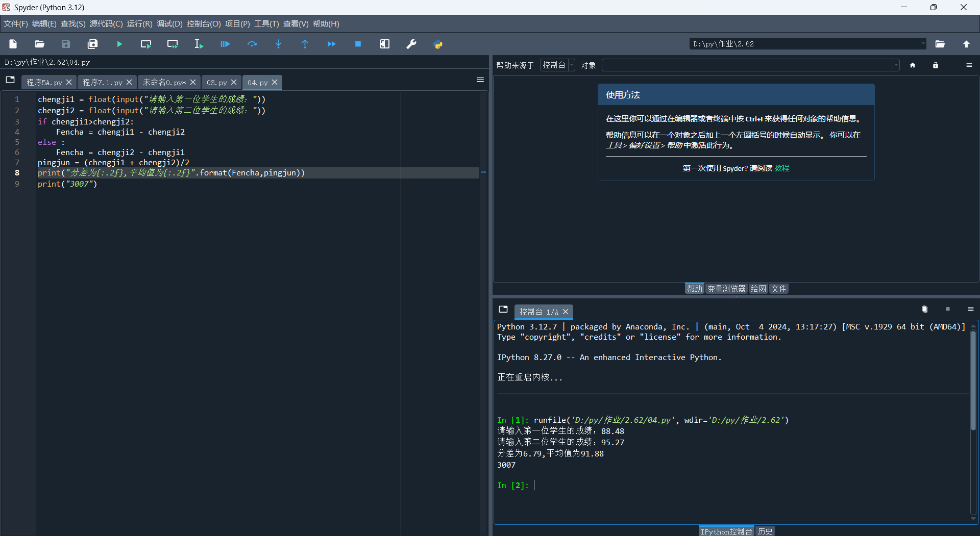Switch to 变量浏览器 pane
The height and width of the screenshot is (536, 980).
[x=726, y=289]
